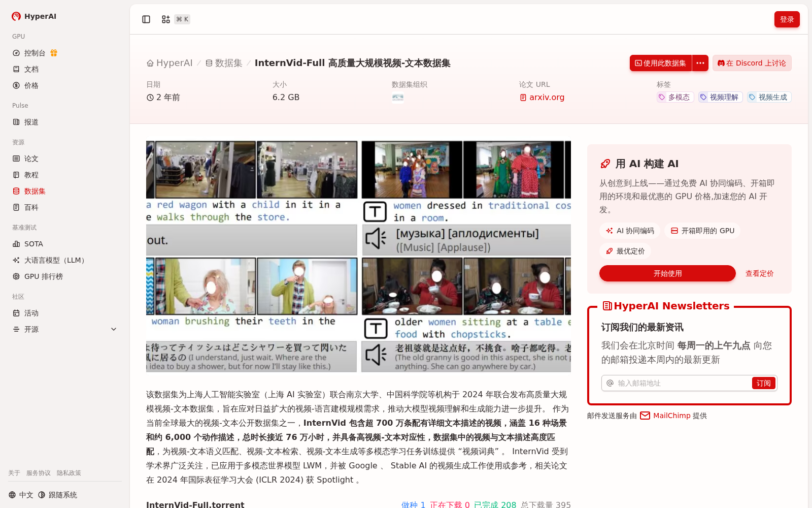Screen dimensions: 812x508
Task: Click the AI 协同编码 chip
Action: [x=630, y=231]
